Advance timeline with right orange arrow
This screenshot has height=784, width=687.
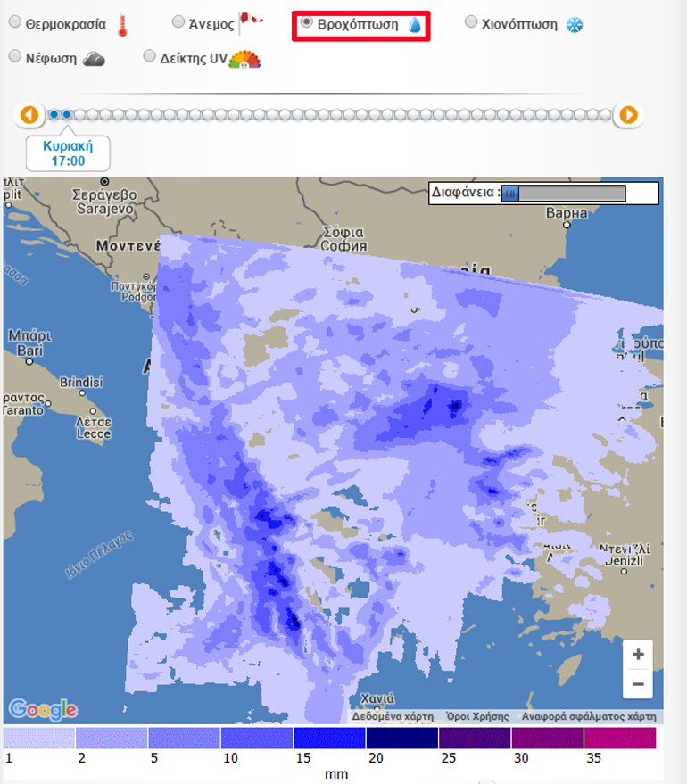[628, 115]
